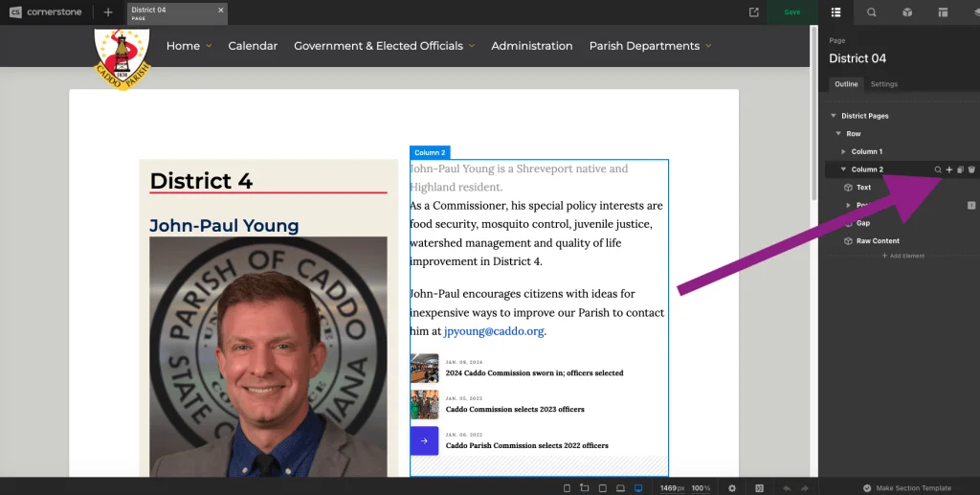Open the layout templates icon in the top bar
This screenshot has width=980, height=495.
point(943,12)
